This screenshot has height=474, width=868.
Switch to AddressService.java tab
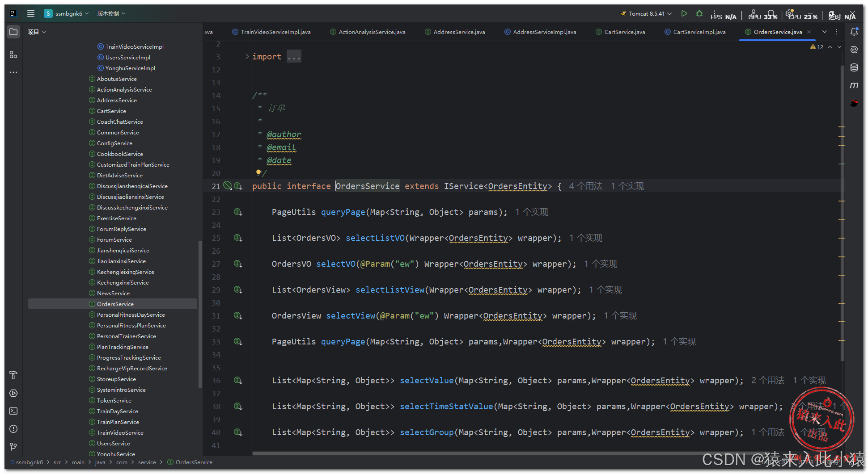pos(455,32)
